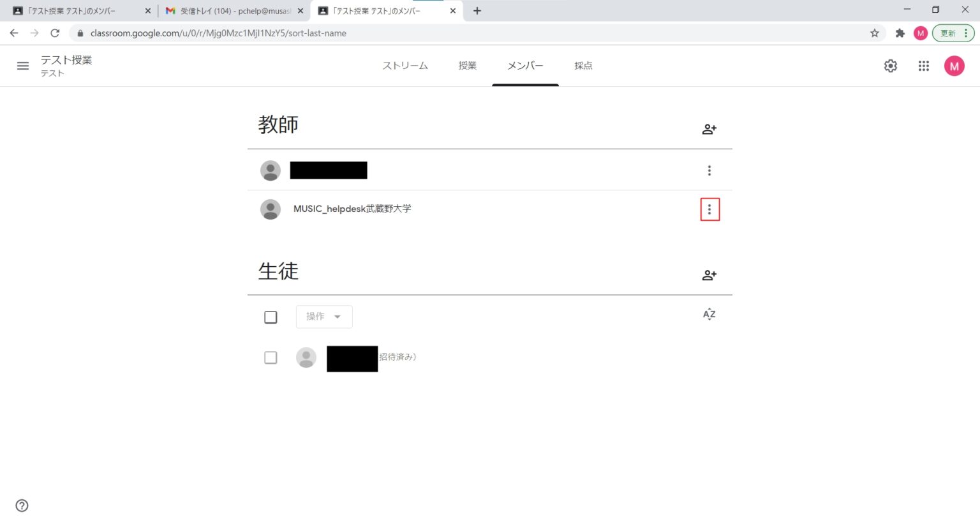
Task: Tick the select-all students checkbox
Action: click(x=271, y=317)
